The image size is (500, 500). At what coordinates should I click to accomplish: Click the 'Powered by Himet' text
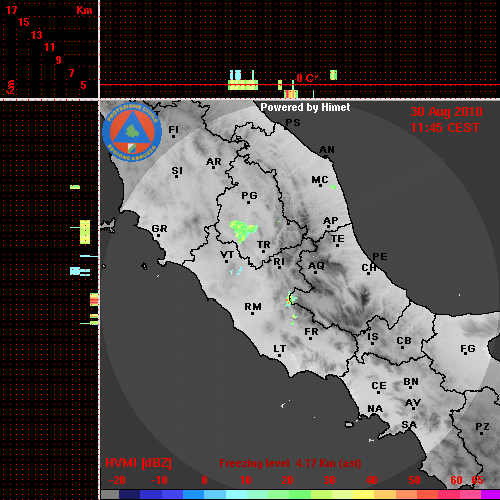pyautogui.click(x=305, y=107)
